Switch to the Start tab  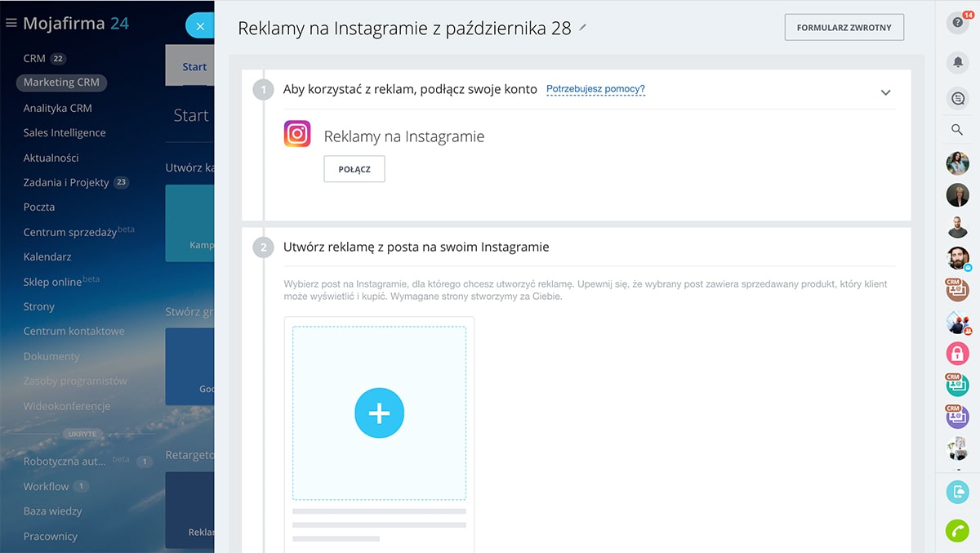[x=194, y=67]
